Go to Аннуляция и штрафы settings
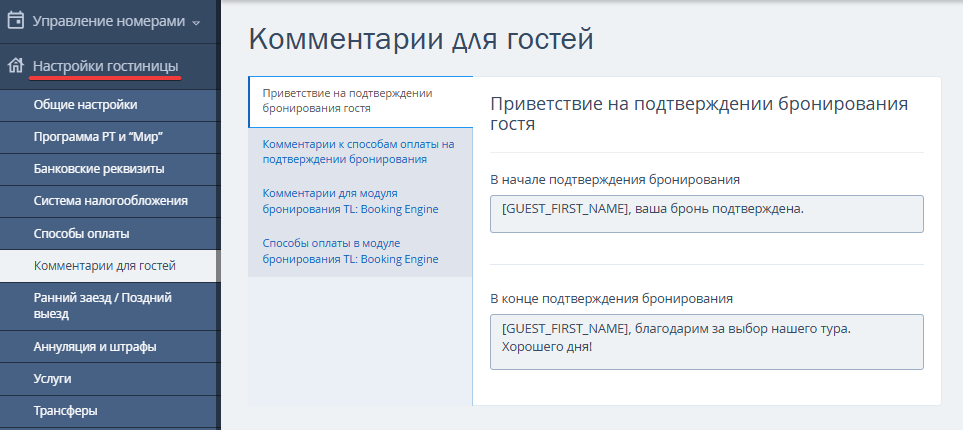The width and height of the screenshot is (963, 430). pyautogui.click(x=110, y=347)
